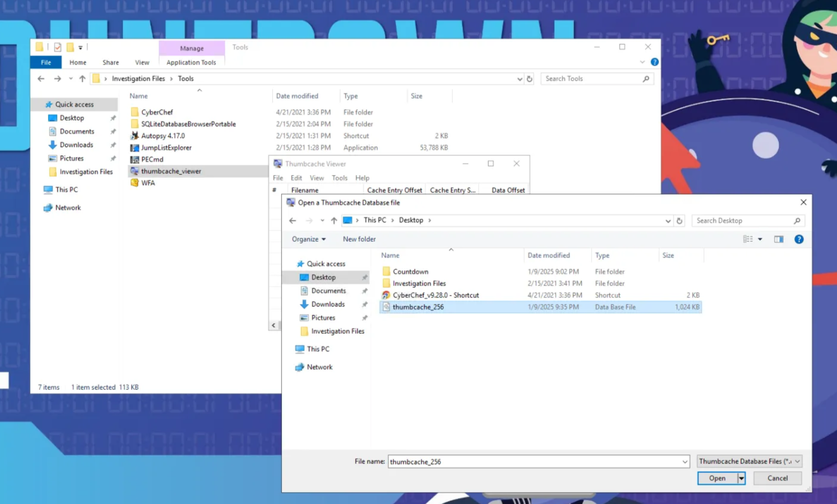Click the Cancel button in dialog

point(777,478)
